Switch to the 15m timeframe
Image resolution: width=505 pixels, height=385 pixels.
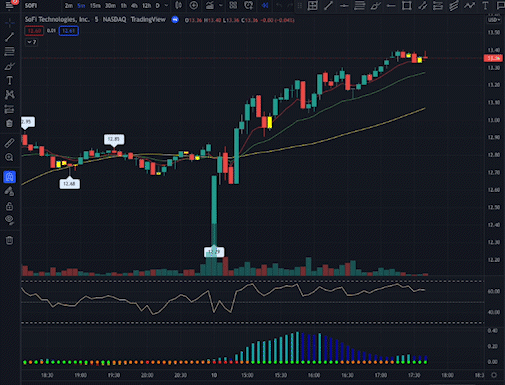pyautogui.click(x=95, y=6)
